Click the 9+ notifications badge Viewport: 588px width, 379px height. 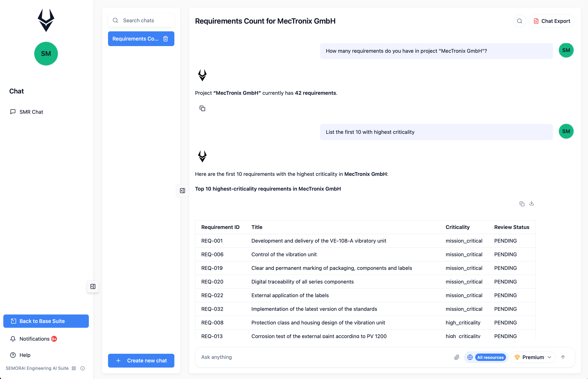54,339
